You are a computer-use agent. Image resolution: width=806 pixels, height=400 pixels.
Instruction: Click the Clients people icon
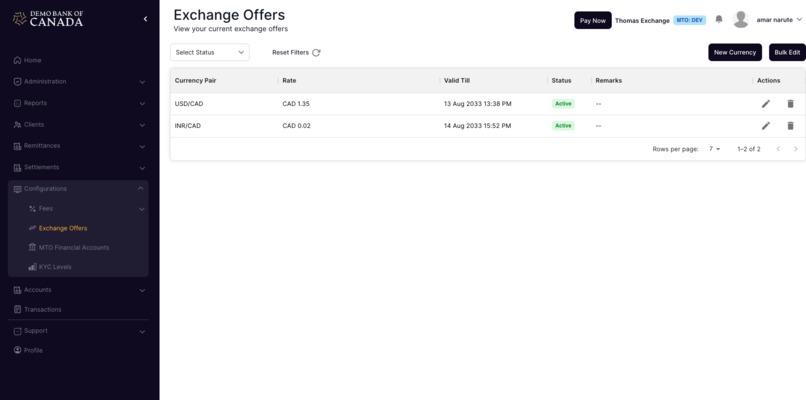point(17,125)
